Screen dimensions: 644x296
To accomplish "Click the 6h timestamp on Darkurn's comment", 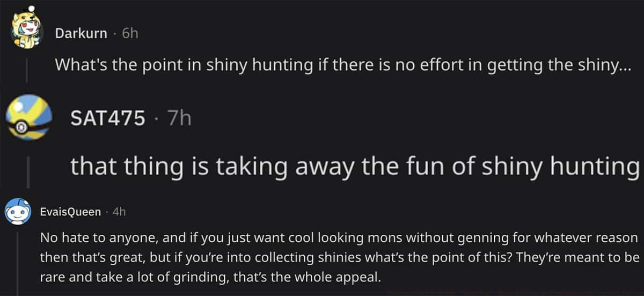I will 130,33.
